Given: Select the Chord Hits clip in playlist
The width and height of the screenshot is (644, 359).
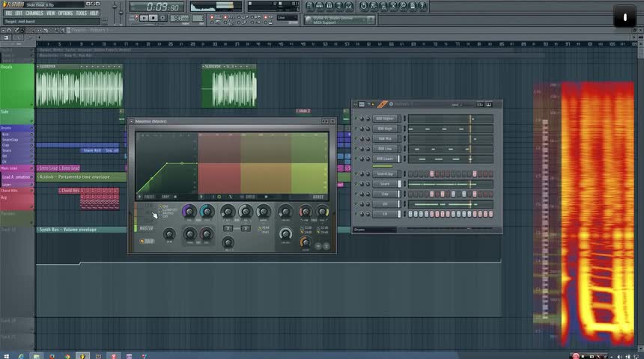Looking at the screenshot, I should point(70,191).
